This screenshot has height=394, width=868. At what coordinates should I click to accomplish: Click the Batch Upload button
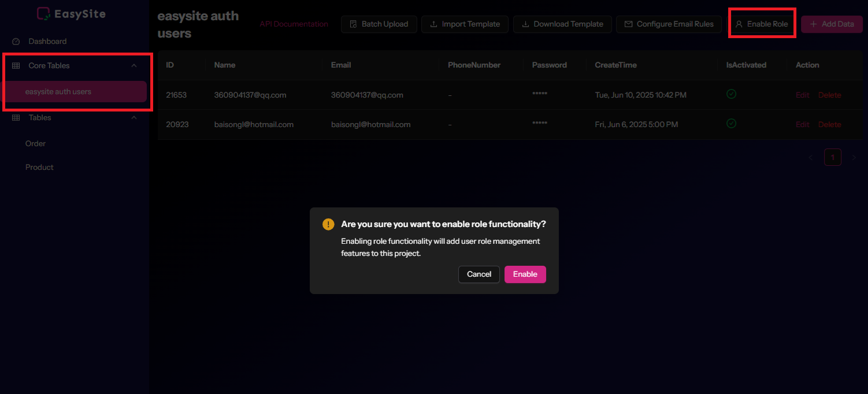coord(379,24)
